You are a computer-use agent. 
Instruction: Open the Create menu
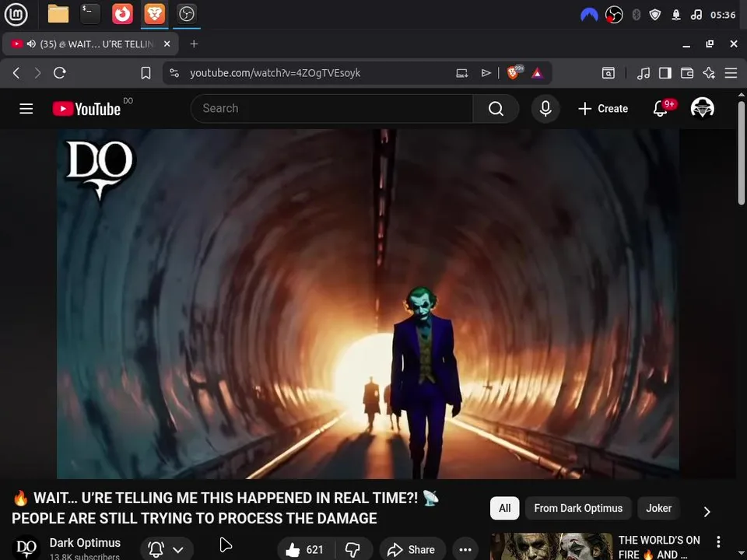pyautogui.click(x=603, y=109)
